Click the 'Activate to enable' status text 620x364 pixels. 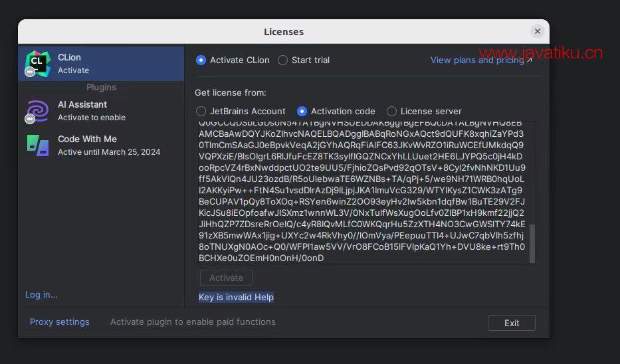(x=92, y=118)
